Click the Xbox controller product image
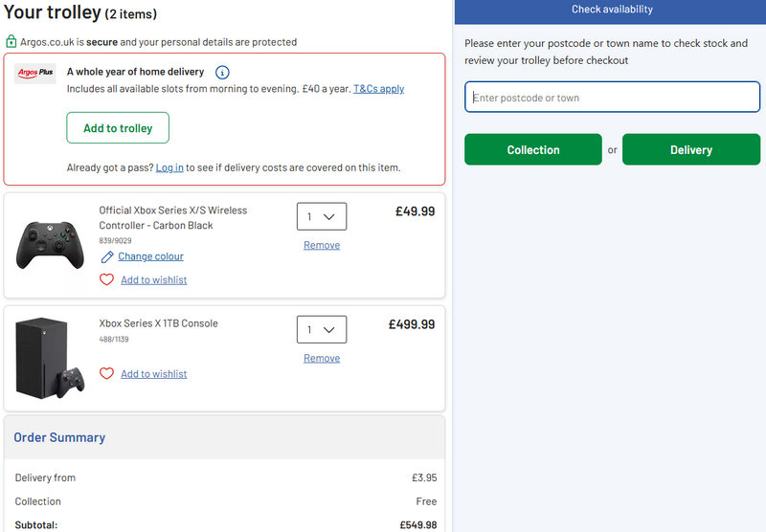This screenshot has height=532, width=766. [x=50, y=244]
